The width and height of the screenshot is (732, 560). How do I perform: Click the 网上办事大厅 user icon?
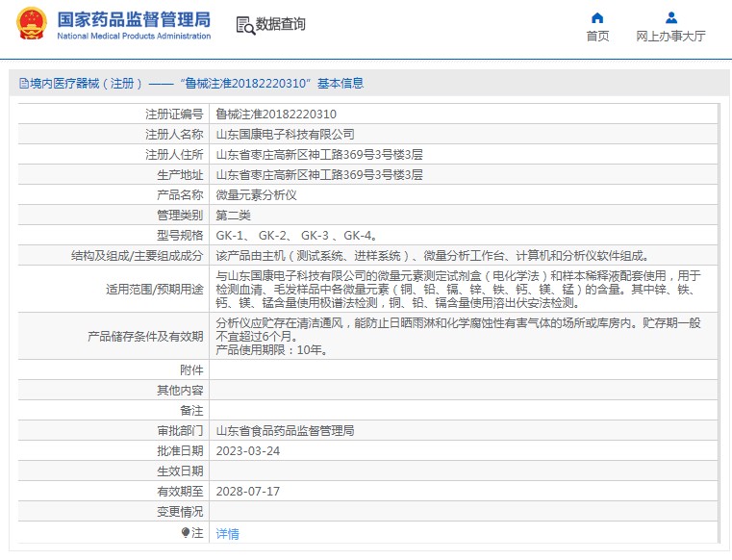point(670,17)
